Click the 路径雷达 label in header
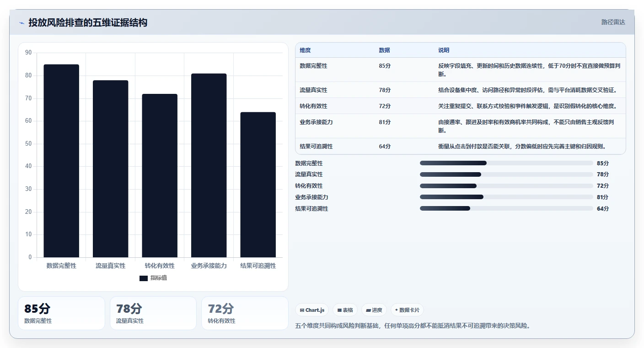 [613, 22]
